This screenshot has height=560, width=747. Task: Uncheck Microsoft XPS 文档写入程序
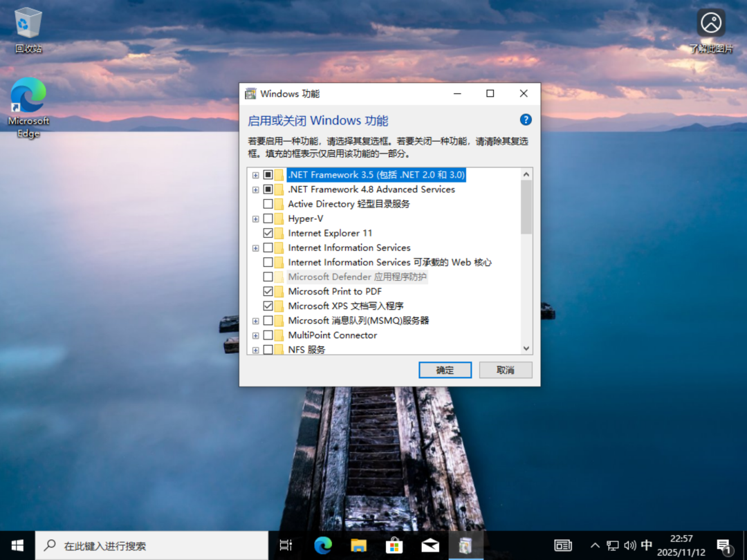tap(268, 306)
